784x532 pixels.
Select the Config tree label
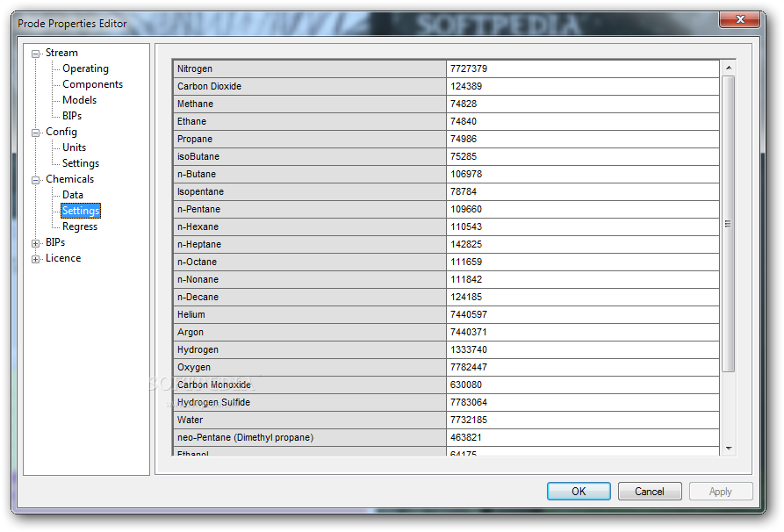(61, 132)
